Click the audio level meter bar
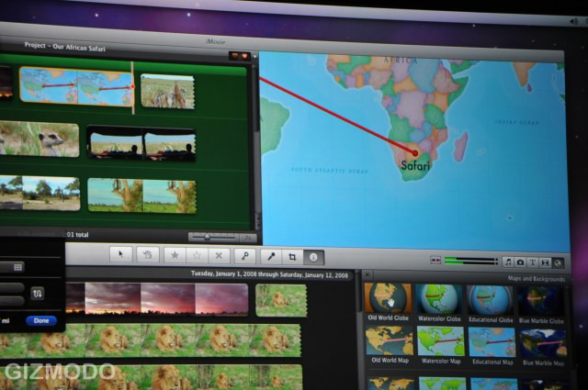This screenshot has height=390, width=588. click(x=470, y=261)
